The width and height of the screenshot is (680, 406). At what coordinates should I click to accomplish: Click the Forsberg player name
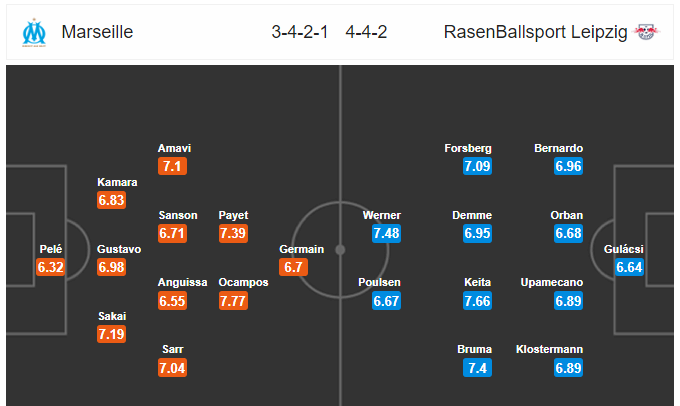pyautogui.click(x=468, y=148)
